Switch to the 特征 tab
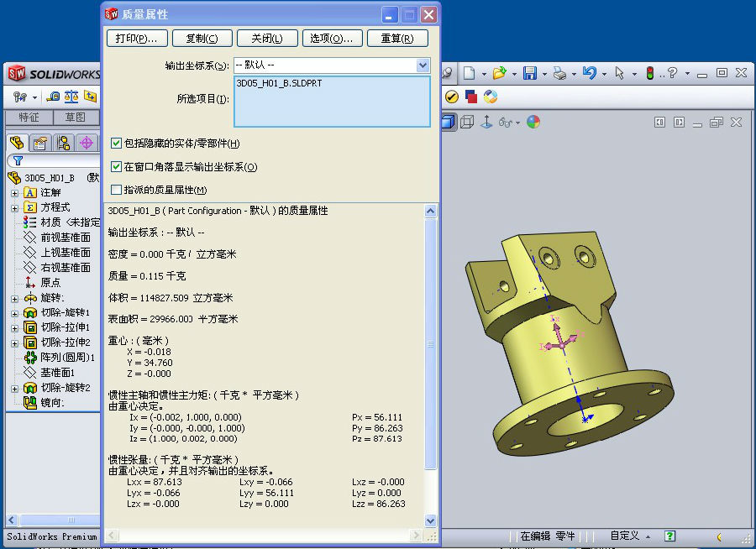756x549 pixels. click(29, 118)
